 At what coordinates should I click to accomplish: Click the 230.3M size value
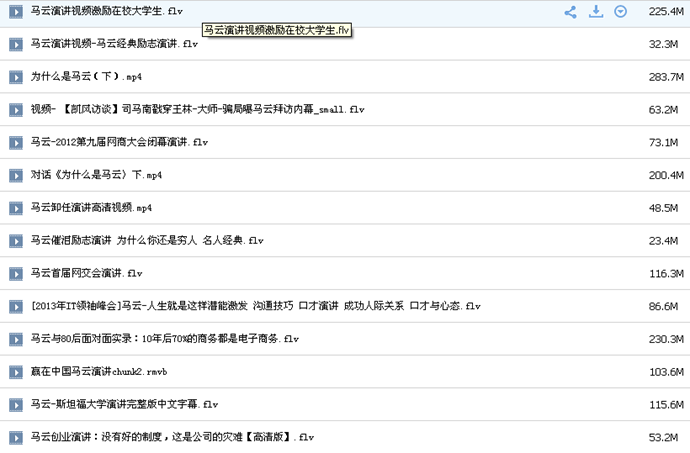tap(666, 339)
